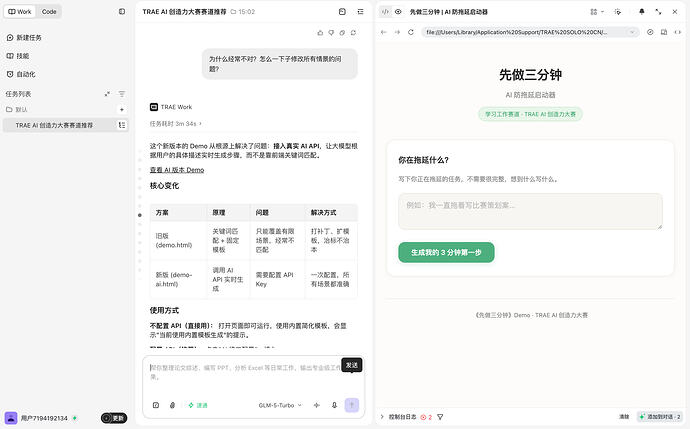Attach a file with the paperclip icon
This screenshot has height=429, width=690.
tap(172, 405)
